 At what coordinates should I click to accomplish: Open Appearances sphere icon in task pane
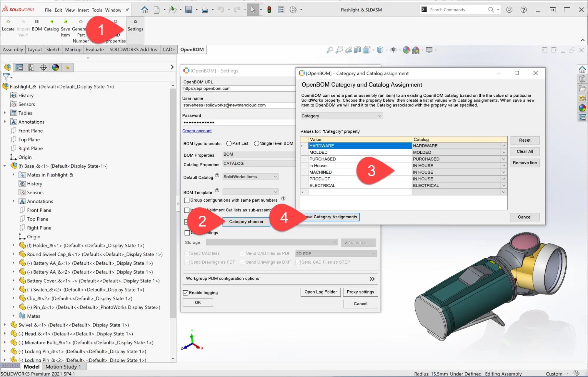click(582, 108)
